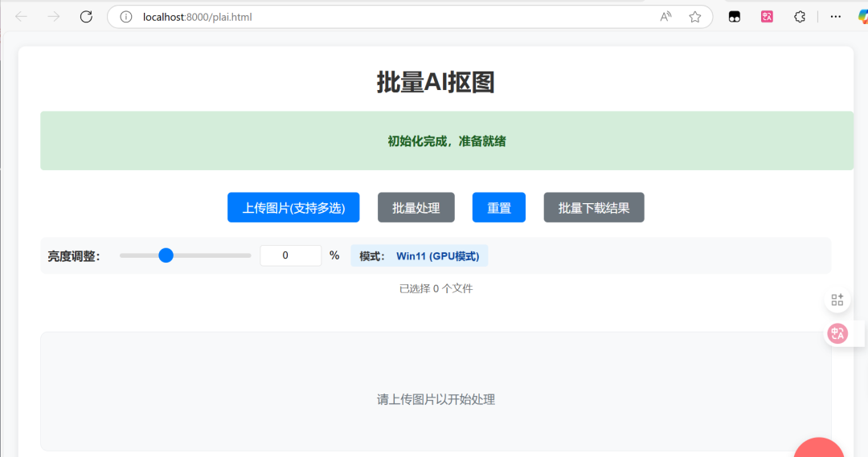
Task: Open the pink translate extension in toolbar
Action: tap(767, 17)
